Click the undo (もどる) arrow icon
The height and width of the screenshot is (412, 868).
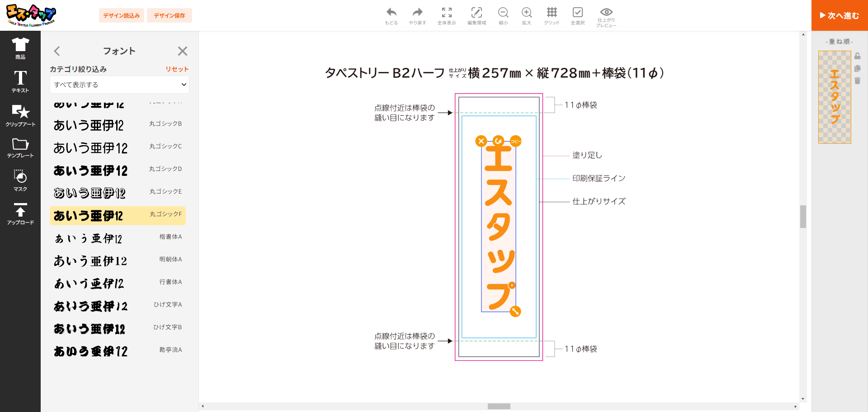(391, 13)
